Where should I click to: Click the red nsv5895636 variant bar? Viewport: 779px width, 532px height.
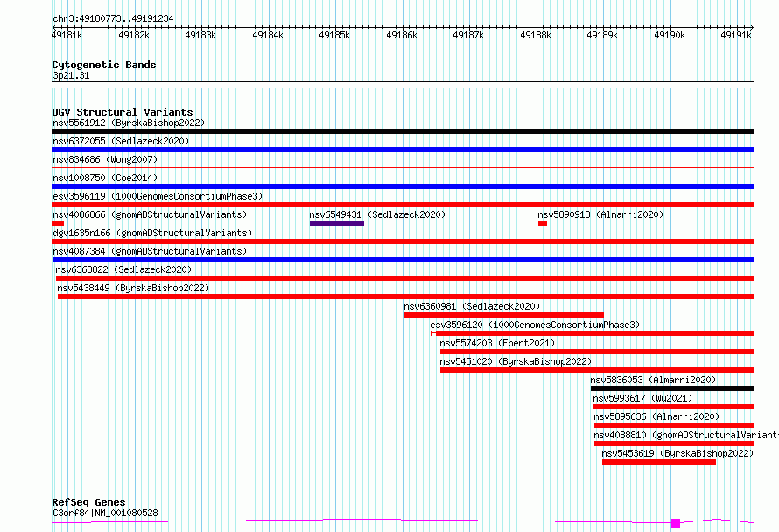(x=674, y=425)
